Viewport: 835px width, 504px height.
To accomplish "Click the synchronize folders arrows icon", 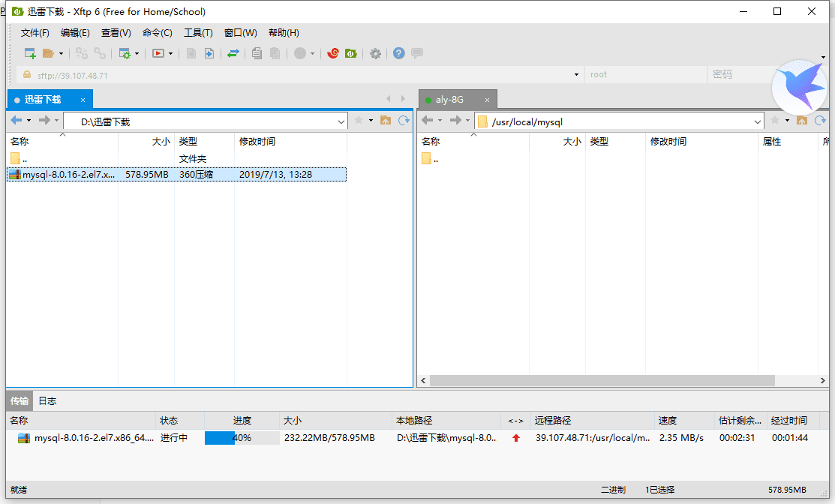I will point(233,53).
